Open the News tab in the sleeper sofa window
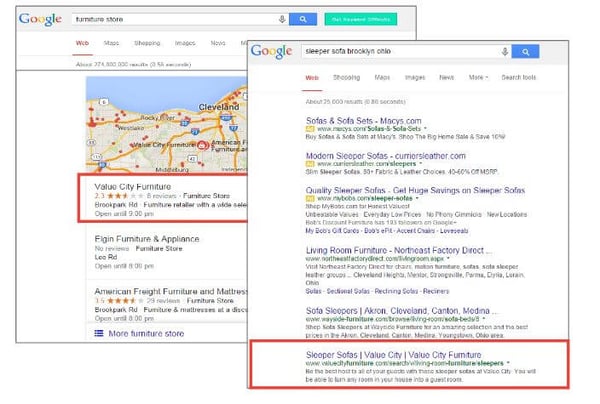The image size is (600, 404). coord(446,77)
